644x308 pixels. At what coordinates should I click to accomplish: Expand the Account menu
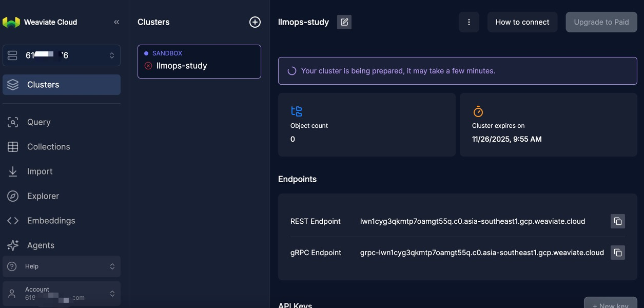62,294
